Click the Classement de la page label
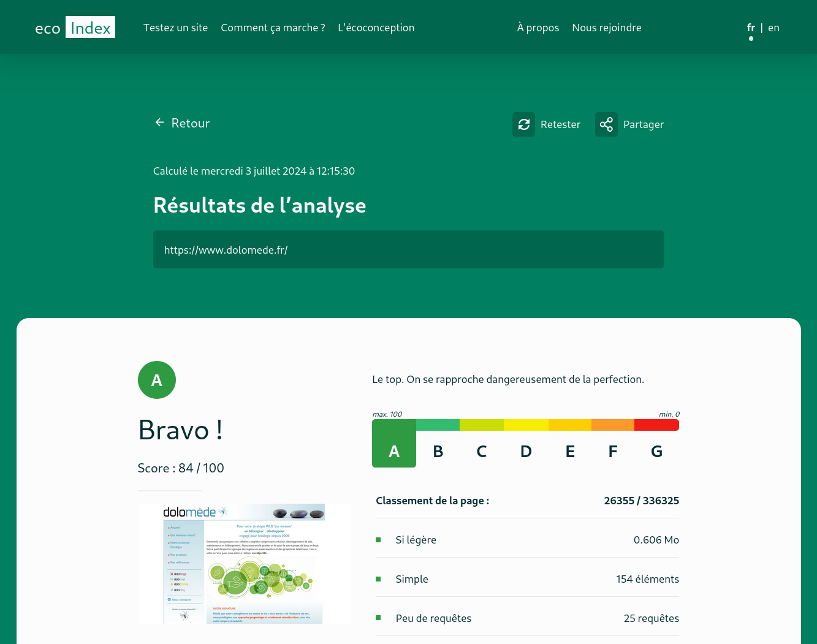The width and height of the screenshot is (817, 644). click(x=432, y=501)
